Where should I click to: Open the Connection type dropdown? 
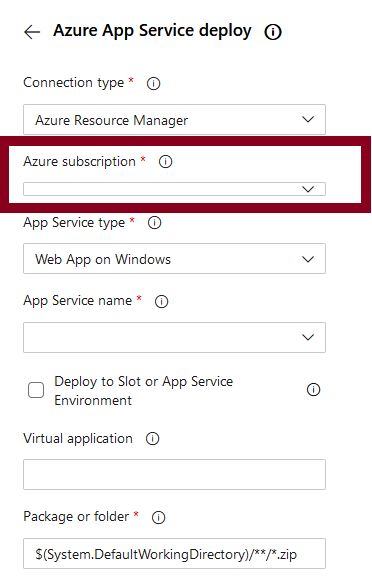174,119
